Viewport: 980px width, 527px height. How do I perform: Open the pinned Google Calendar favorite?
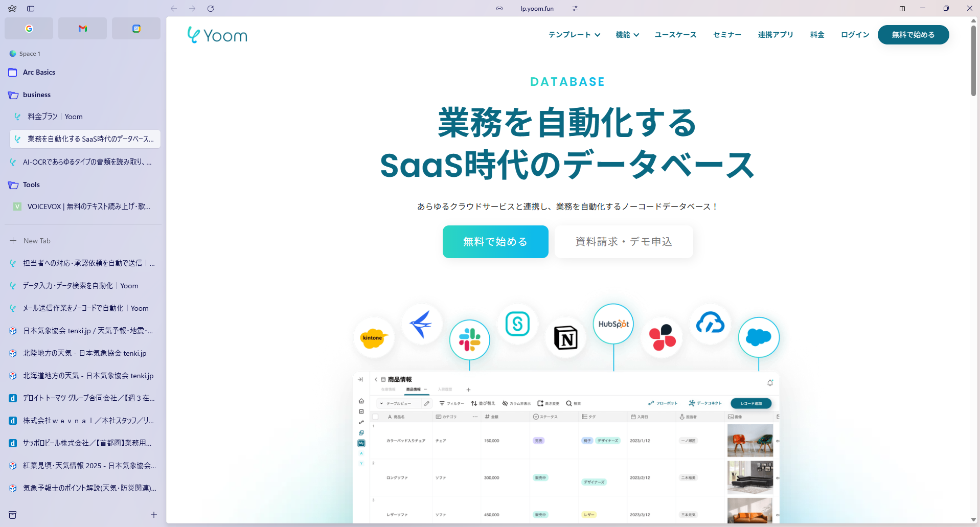coord(136,29)
